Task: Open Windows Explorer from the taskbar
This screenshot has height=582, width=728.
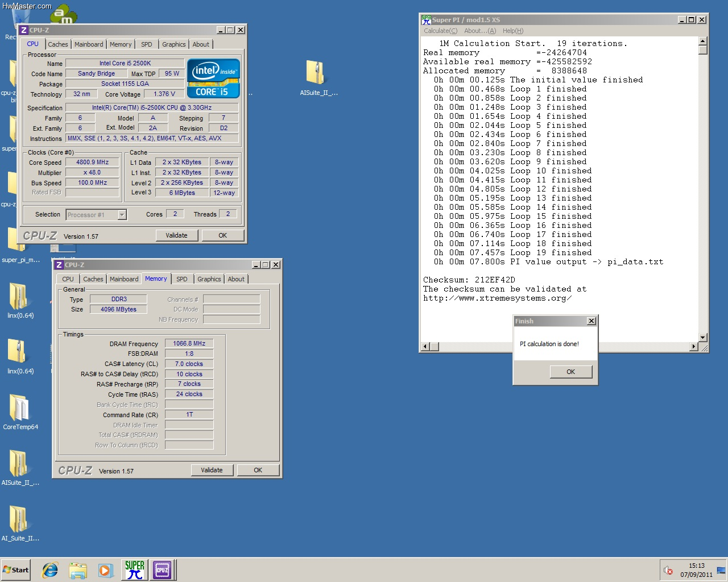Action: 78,570
